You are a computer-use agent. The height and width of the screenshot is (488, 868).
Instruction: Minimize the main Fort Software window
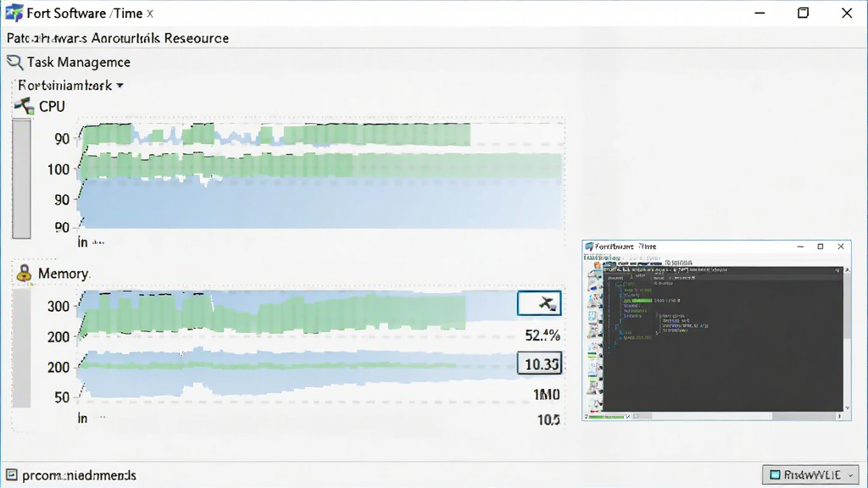tap(759, 13)
